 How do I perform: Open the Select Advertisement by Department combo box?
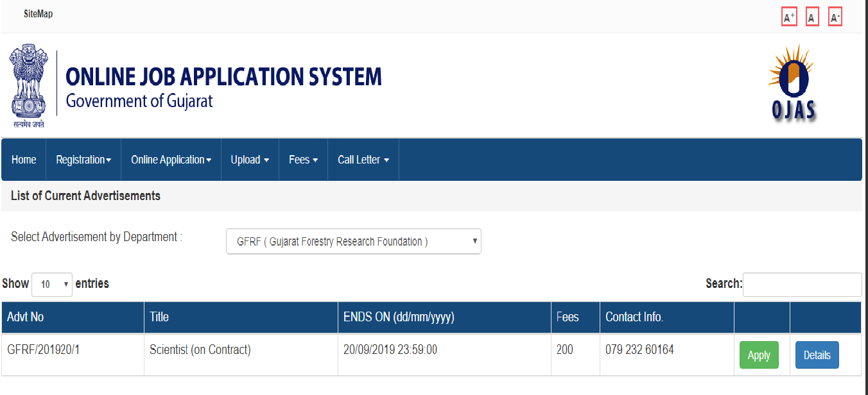click(353, 241)
